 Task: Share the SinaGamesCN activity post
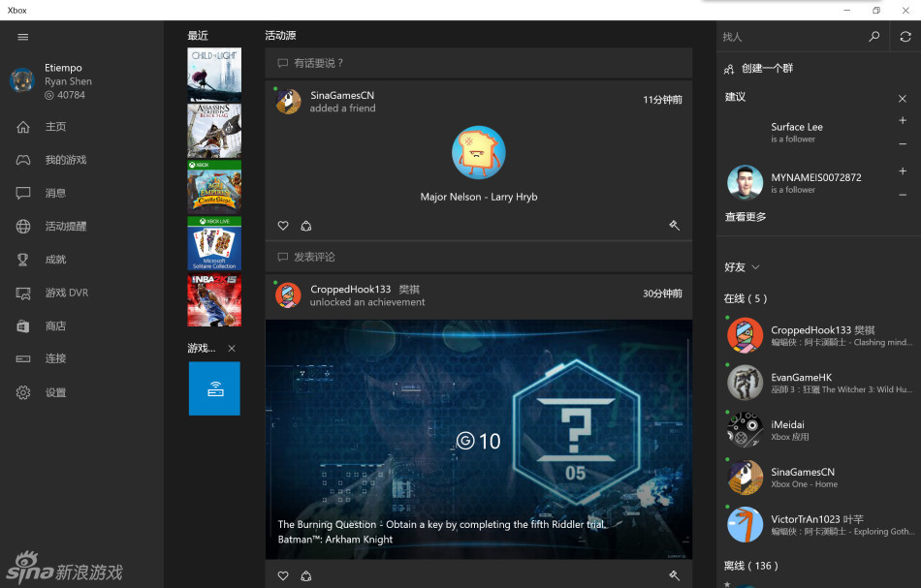click(x=306, y=226)
